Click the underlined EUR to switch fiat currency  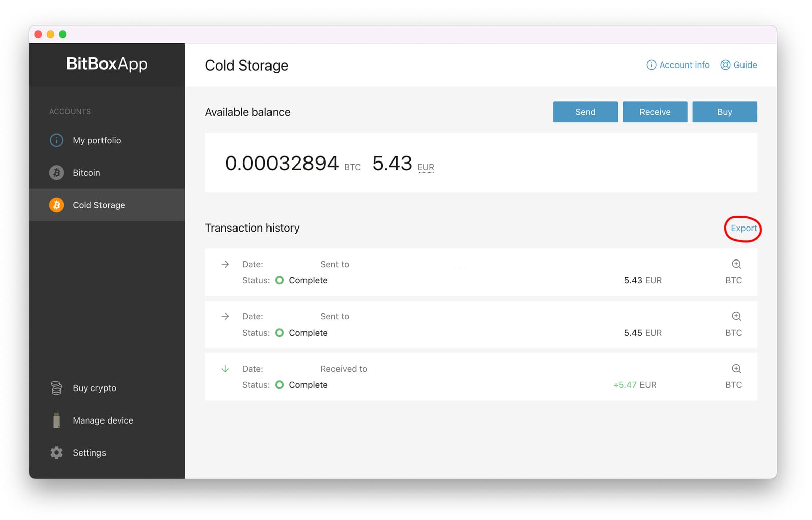click(426, 167)
